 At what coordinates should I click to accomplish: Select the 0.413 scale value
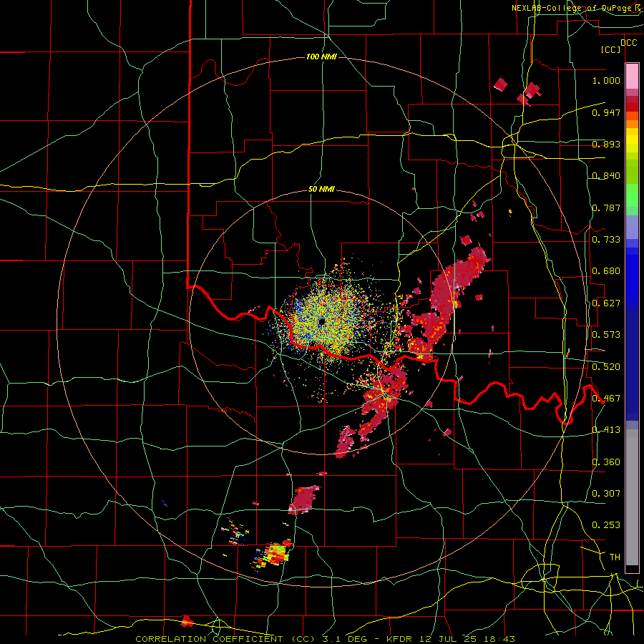coord(606,430)
